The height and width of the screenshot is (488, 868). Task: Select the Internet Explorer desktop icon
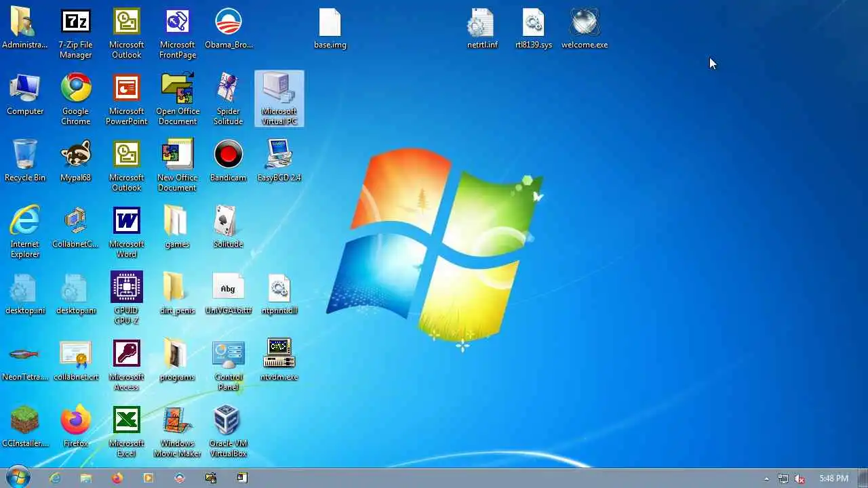[x=25, y=232]
